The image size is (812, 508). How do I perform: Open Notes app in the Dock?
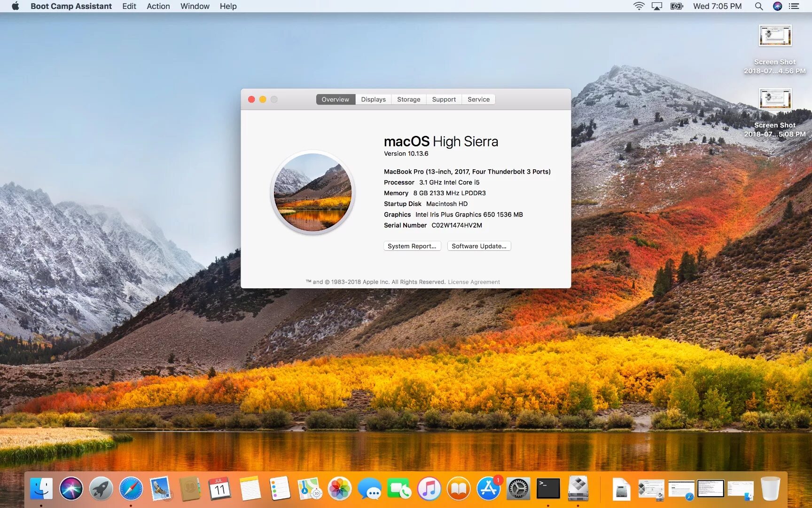pos(250,489)
